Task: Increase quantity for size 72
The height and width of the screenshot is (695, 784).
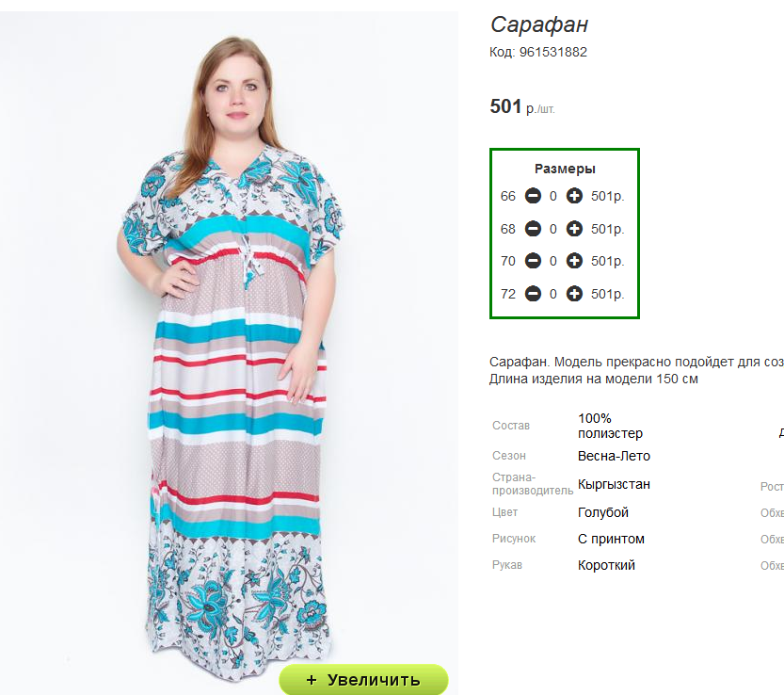Action: pos(574,294)
